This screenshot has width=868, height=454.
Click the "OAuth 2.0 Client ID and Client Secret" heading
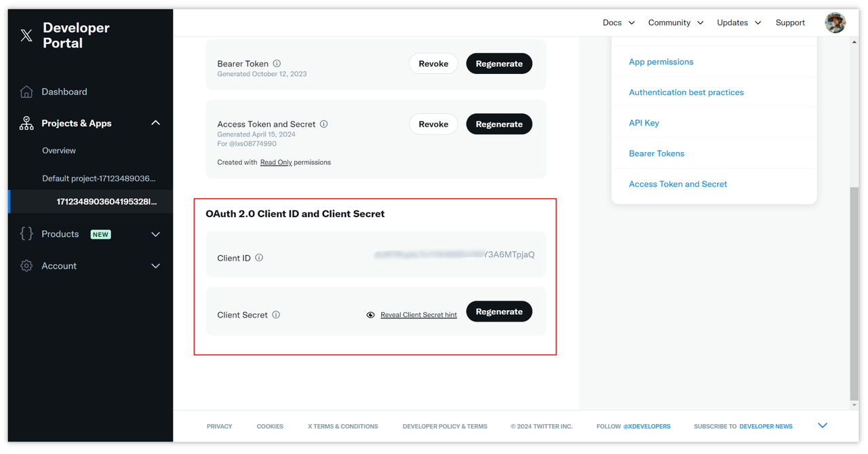point(295,214)
